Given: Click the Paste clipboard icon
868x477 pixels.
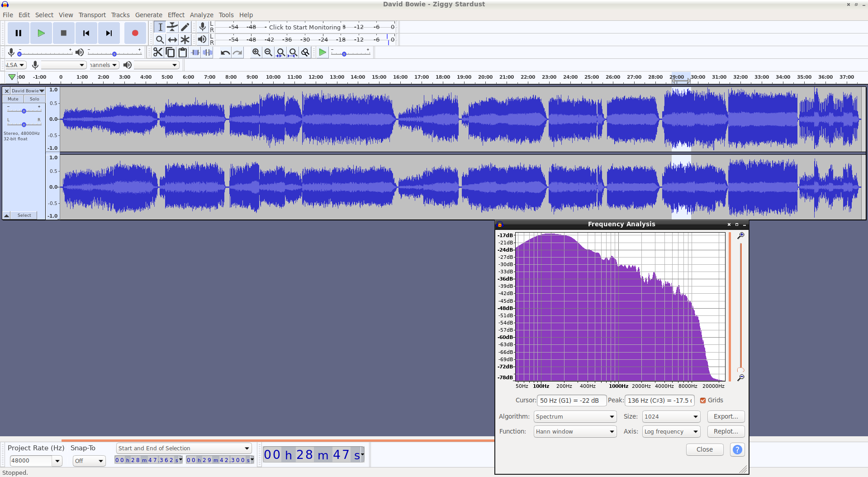Looking at the screenshot, I should pos(183,52).
